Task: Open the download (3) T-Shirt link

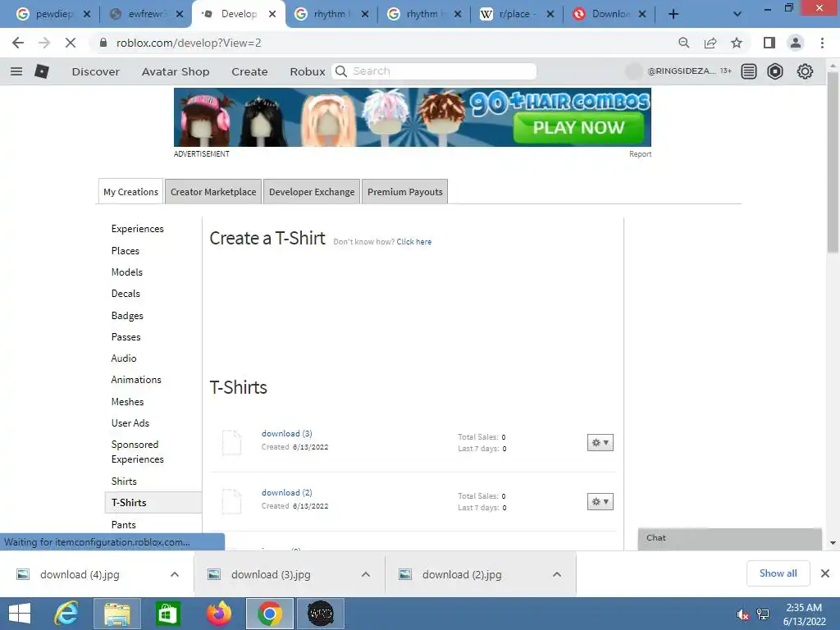Action: pos(286,433)
